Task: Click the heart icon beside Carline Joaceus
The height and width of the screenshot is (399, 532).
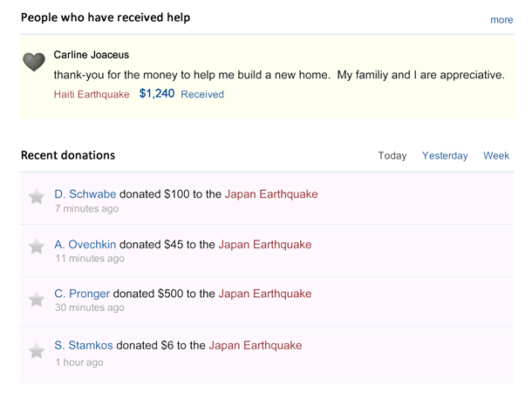Action: [x=34, y=62]
